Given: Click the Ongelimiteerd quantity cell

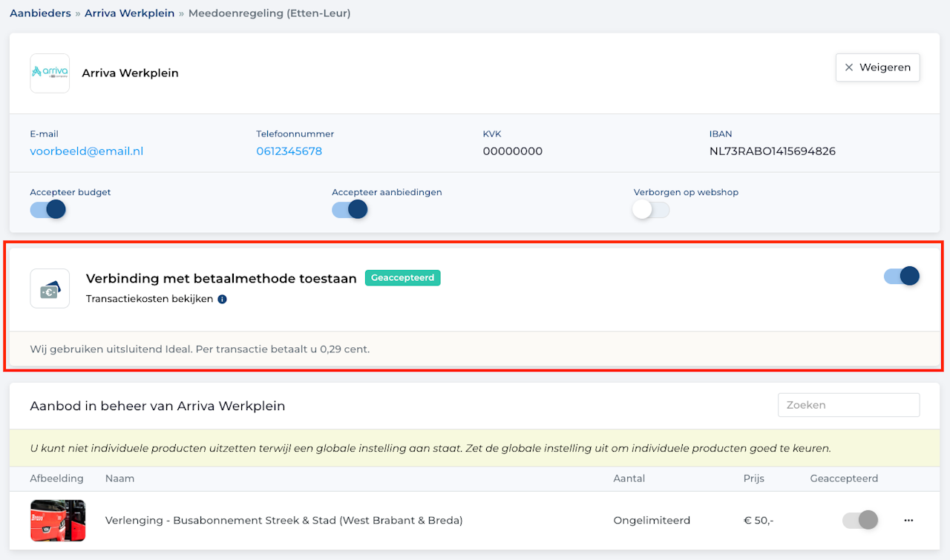Looking at the screenshot, I should coord(652,521).
